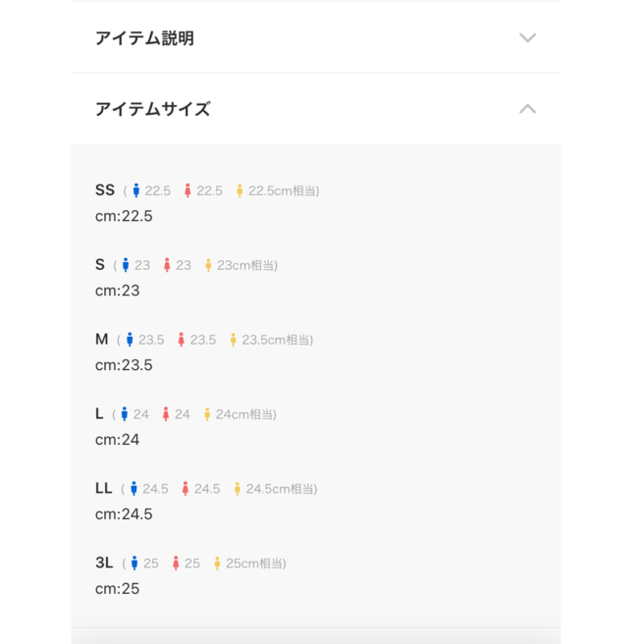
Task: Click the アイテムサイズ heading
Action: (x=153, y=109)
